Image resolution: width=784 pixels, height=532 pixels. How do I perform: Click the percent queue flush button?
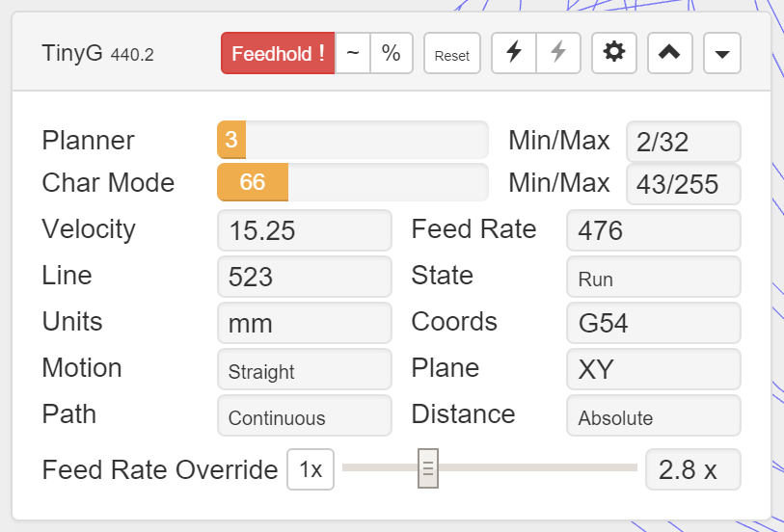point(392,53)
